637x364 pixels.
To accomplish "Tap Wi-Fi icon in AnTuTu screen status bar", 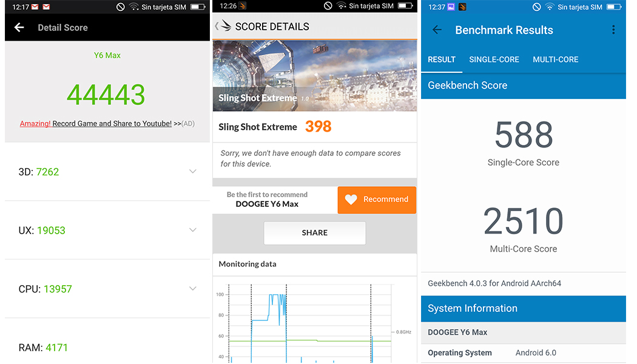I will point(133,7).
